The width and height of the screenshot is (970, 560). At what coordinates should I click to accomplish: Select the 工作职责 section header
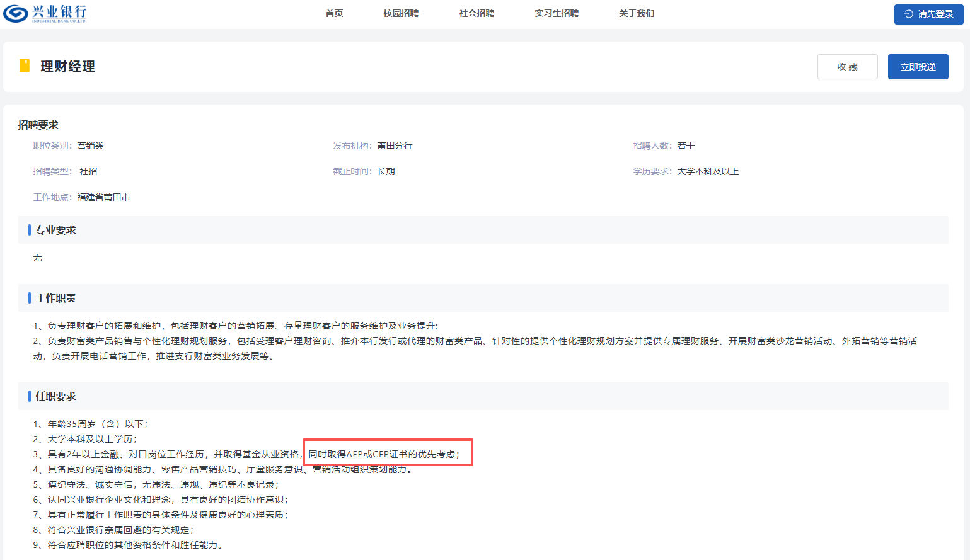pyautogui.click(x=55, y=298)
